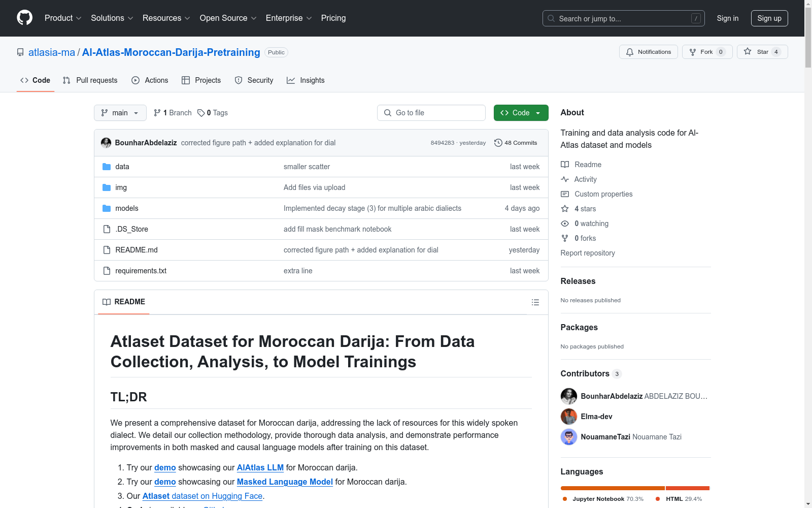The image size is (812, 508).
Task: Click the magnifier icon in the search bar
Action: 551,18
